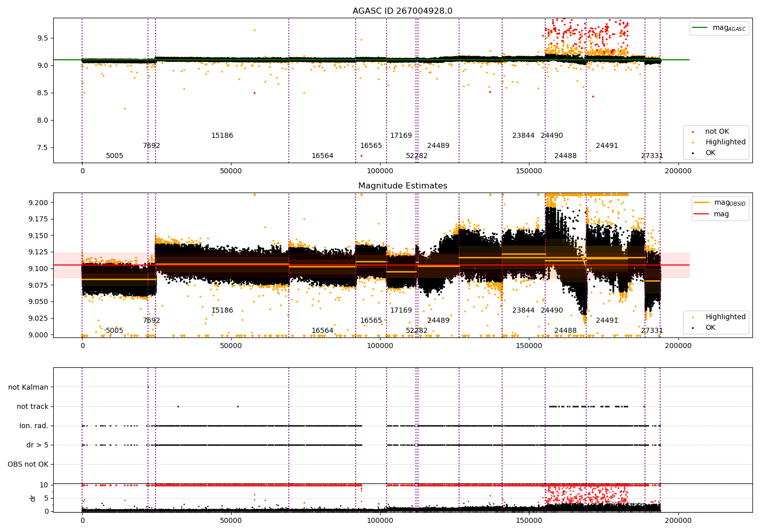The width and height of the screenshot is (760, 532).
Task: Click obsid label 16565 in the AGASC ID plot
Action: tap(371, 146)
